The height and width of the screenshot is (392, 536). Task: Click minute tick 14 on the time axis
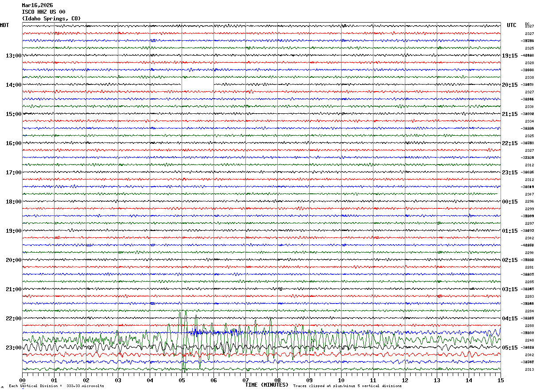tap(469, 380)
